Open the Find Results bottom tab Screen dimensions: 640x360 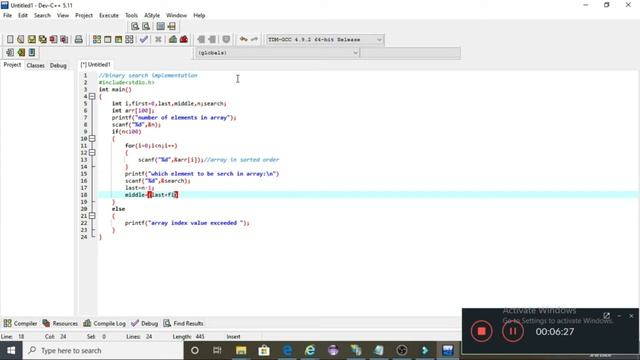[183, 323]
